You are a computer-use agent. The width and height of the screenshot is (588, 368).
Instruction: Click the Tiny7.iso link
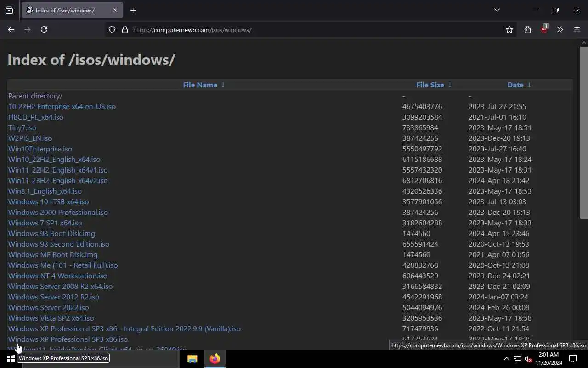(22, 127)
